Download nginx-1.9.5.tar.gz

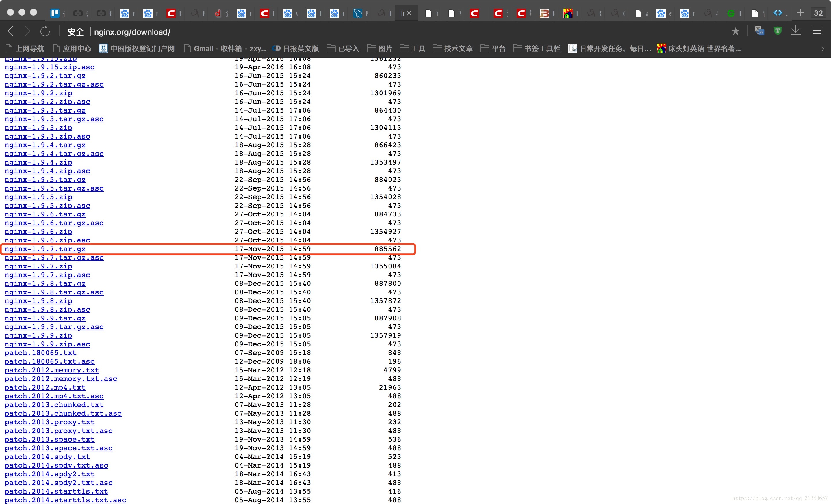tap(45, 180)
